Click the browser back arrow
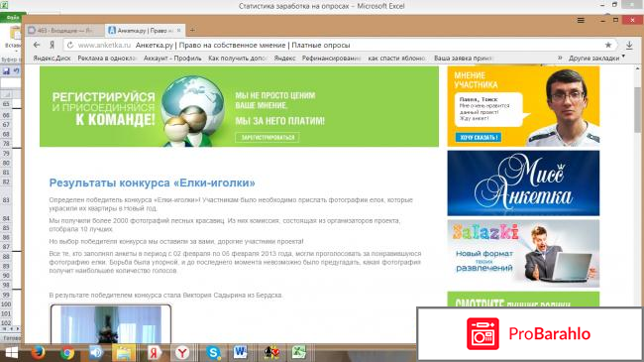The image size is (644, 362). click(x=37, y=45)
